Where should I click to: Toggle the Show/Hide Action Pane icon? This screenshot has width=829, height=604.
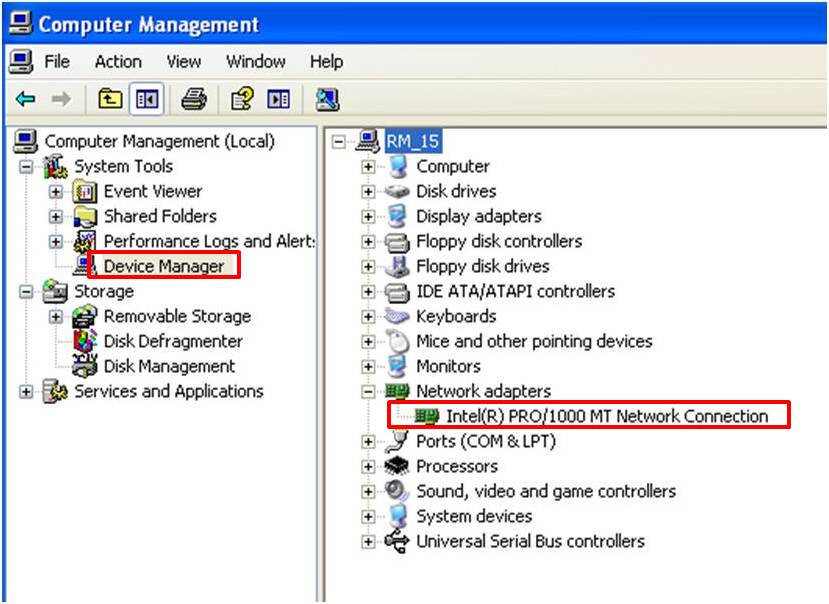click(x=279, y=99)
